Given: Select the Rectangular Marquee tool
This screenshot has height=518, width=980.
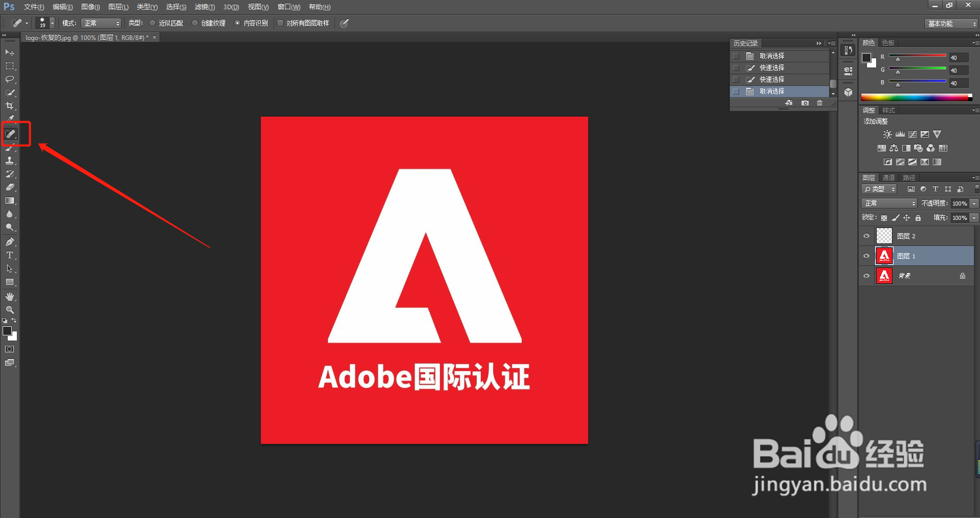Looking at the screenshot, I should click(10, 66).
